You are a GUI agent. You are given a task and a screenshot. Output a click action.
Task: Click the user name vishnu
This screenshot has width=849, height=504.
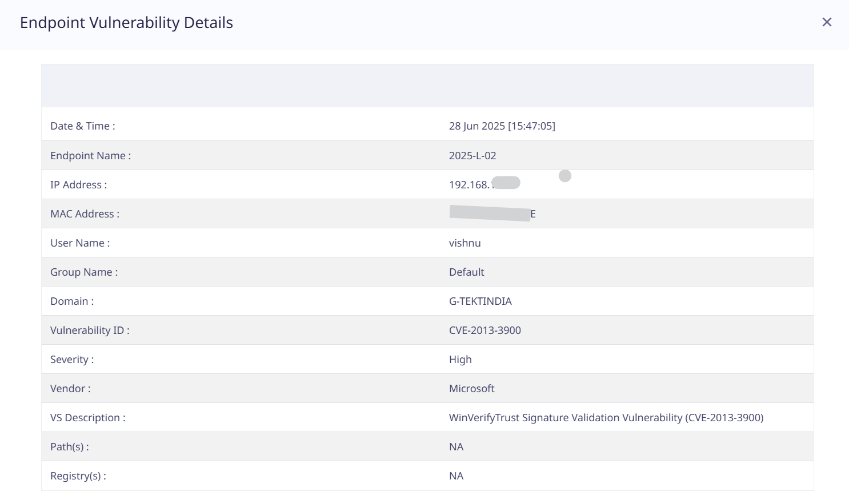pyautogui.click(x=465, y=243)
